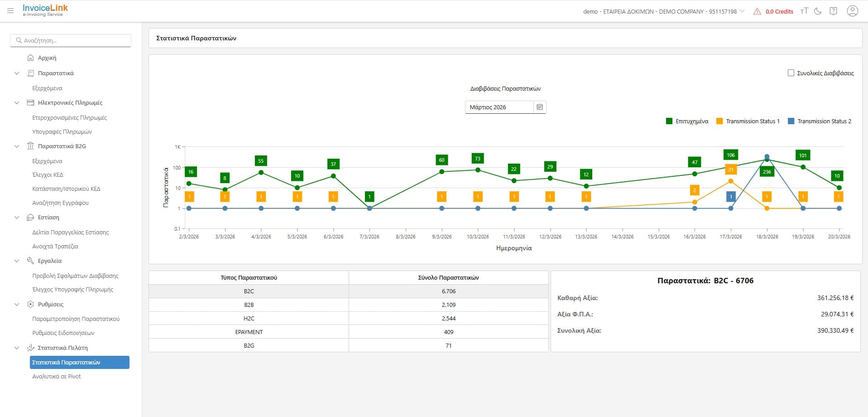The height and width of the screenshot is (417, 868).
Task: Click the calendar icon in month picker
Action: [539, 107]
